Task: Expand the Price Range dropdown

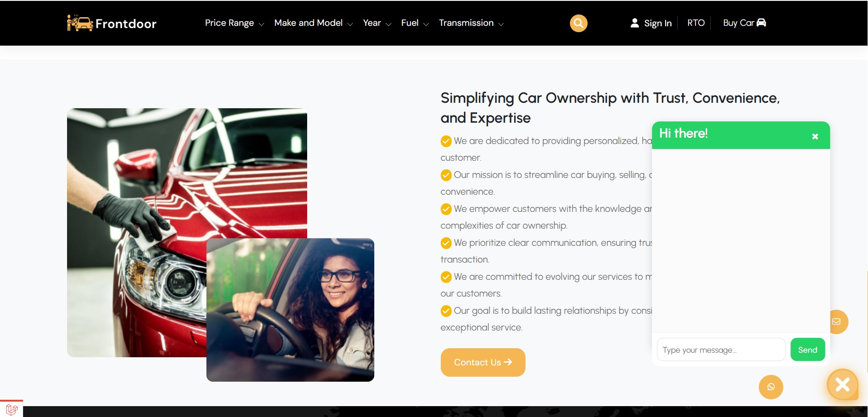Action: (234, 23)
